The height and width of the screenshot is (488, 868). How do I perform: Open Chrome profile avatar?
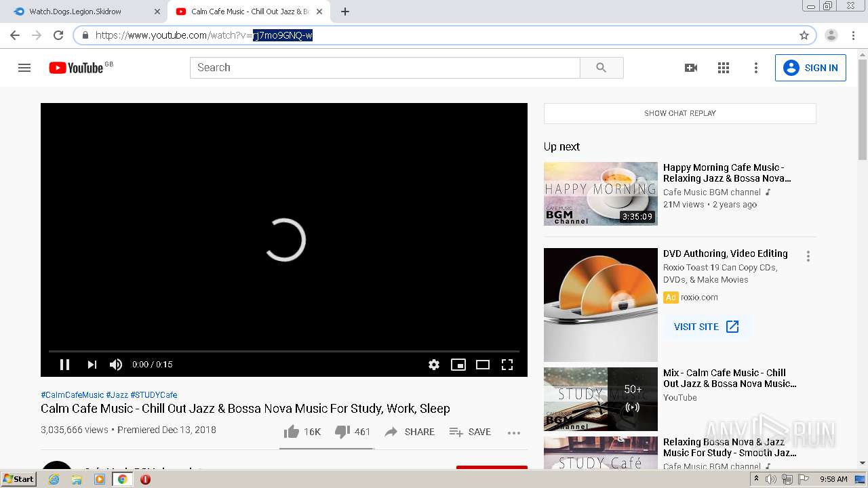pos(831,35)
